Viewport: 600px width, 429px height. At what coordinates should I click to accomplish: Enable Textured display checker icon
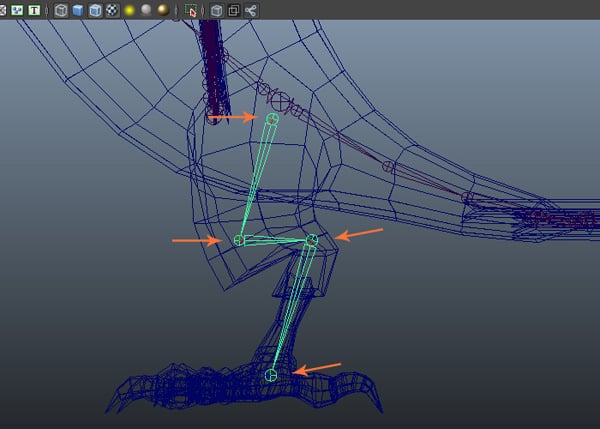pyautogui.click(x=112, y=11)
